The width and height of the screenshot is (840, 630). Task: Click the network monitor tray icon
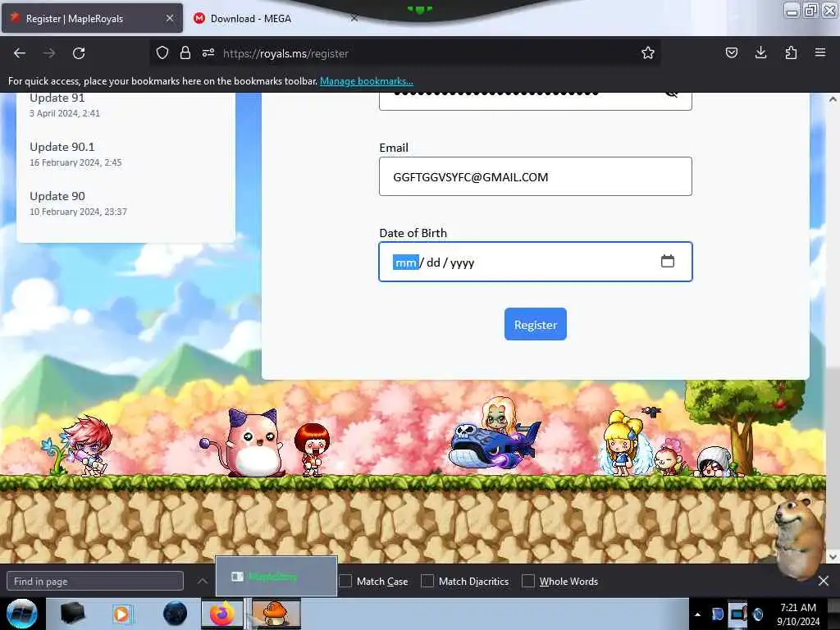pos(737,614)
